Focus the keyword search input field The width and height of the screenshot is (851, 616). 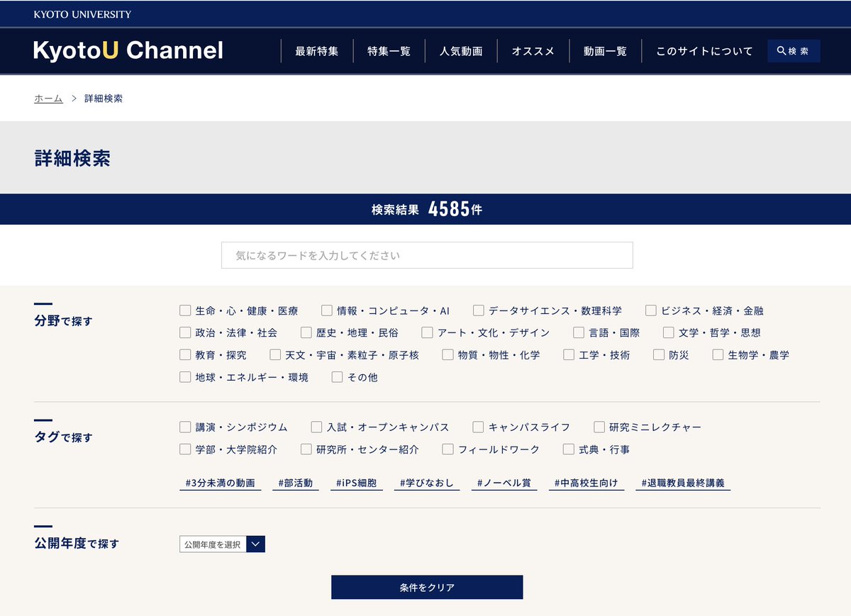pyautogui.click(x=427, y=255)
